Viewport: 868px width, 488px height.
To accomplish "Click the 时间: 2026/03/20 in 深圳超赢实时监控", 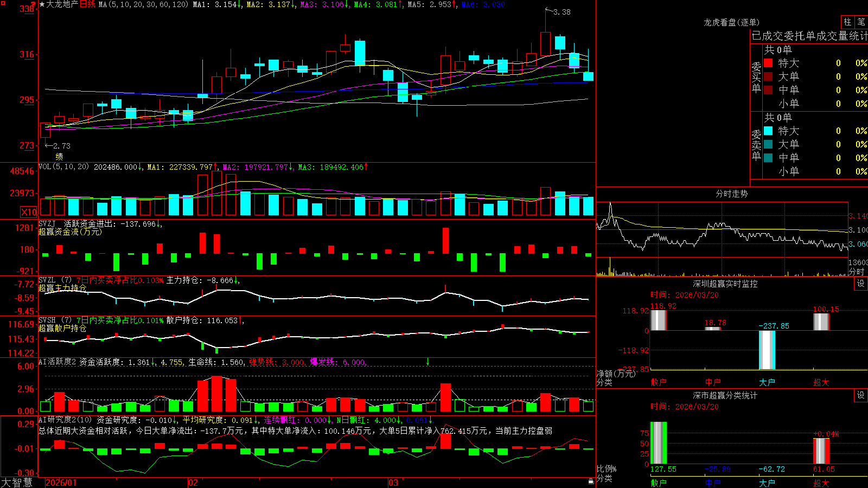I will (685, 295).
